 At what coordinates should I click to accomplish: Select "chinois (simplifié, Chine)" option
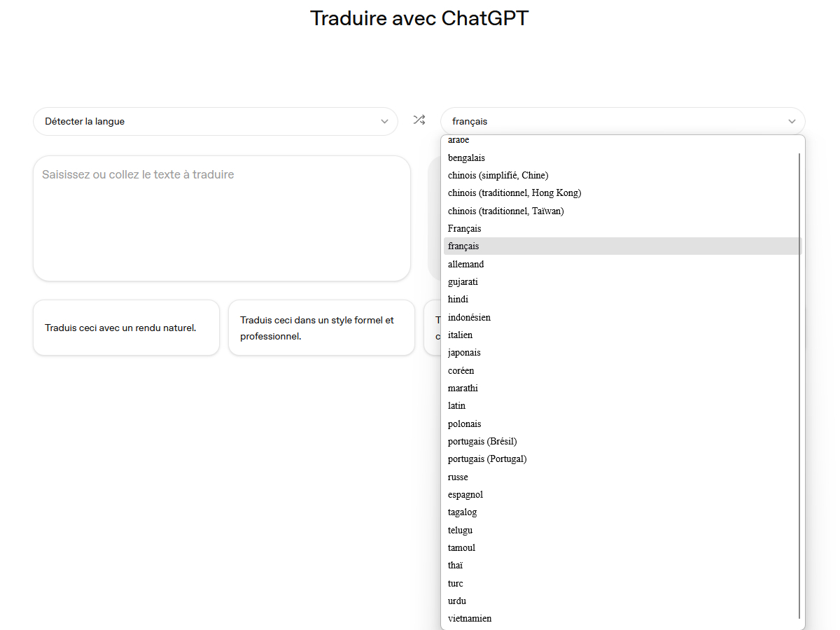(x=498, y=175)
